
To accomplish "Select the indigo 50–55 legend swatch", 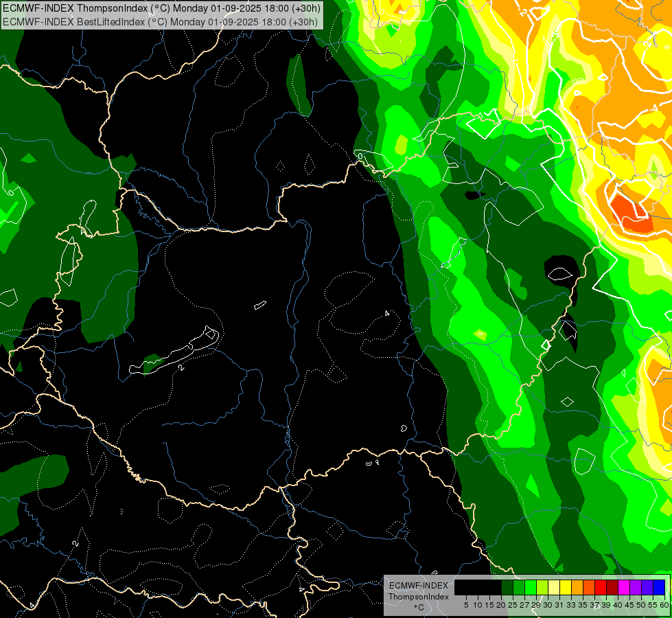I will [647, 588].
